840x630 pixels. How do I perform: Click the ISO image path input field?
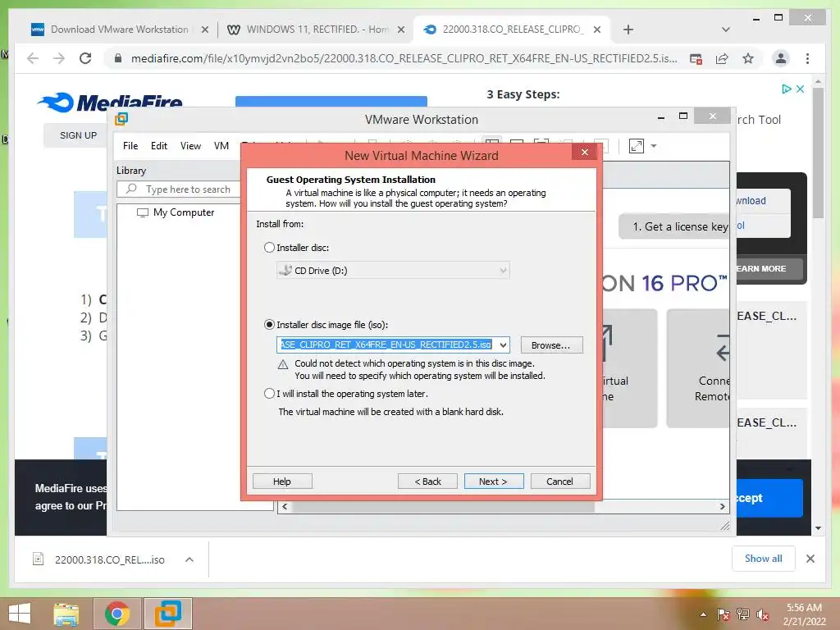tap(387, 345)
